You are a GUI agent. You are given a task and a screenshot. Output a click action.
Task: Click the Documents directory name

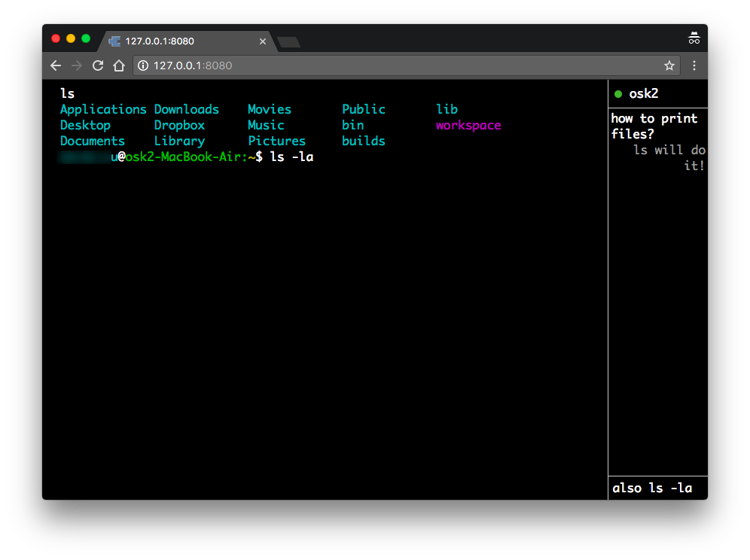coord(93,141)
